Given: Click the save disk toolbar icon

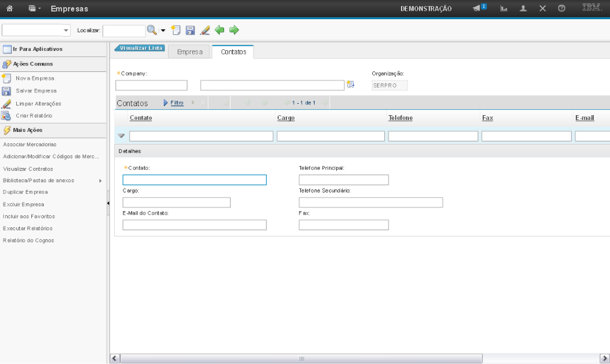Looking at the screenshot, I should pos(190,30).
